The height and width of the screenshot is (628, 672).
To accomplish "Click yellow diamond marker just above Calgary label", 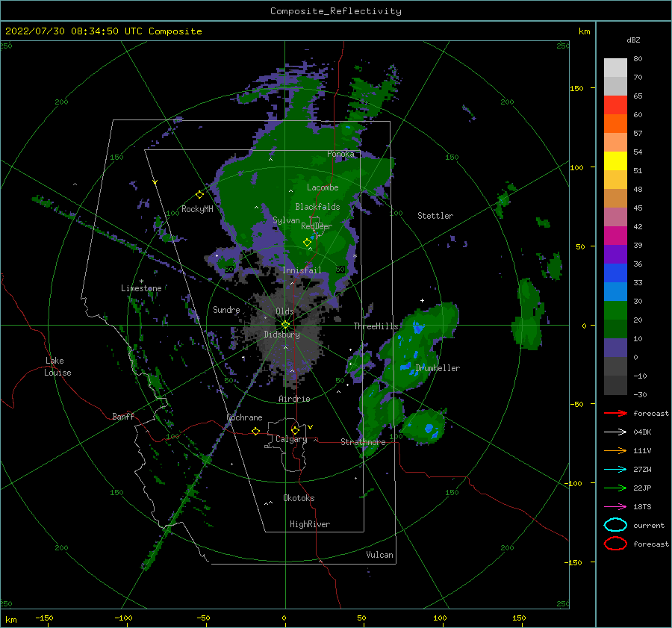I will [295, 430].
